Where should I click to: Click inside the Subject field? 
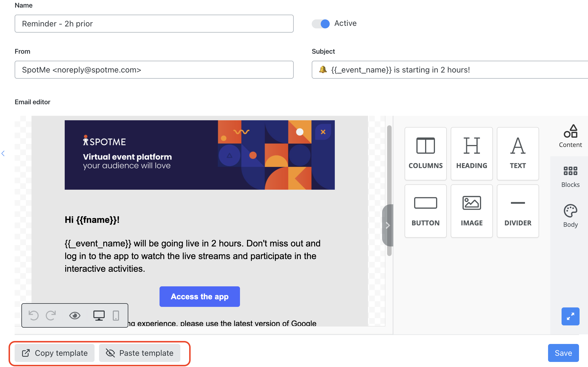[x=450, y=70]
